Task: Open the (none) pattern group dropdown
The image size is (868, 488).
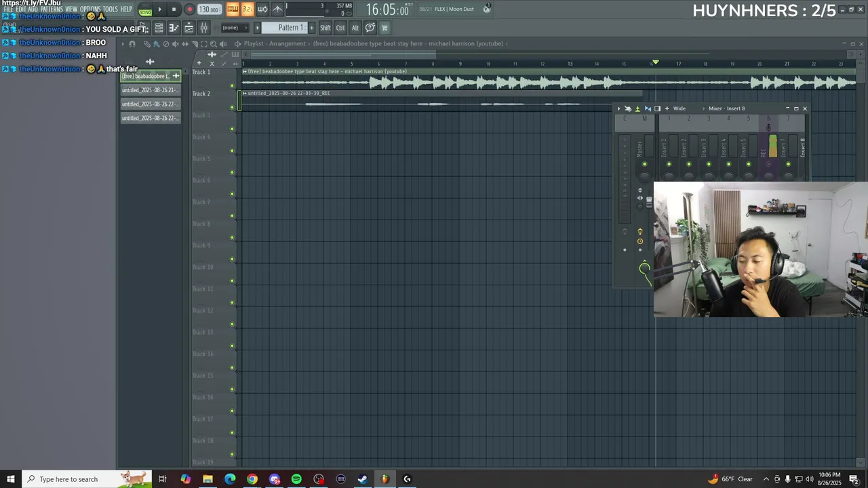Action: pos(235,28)
